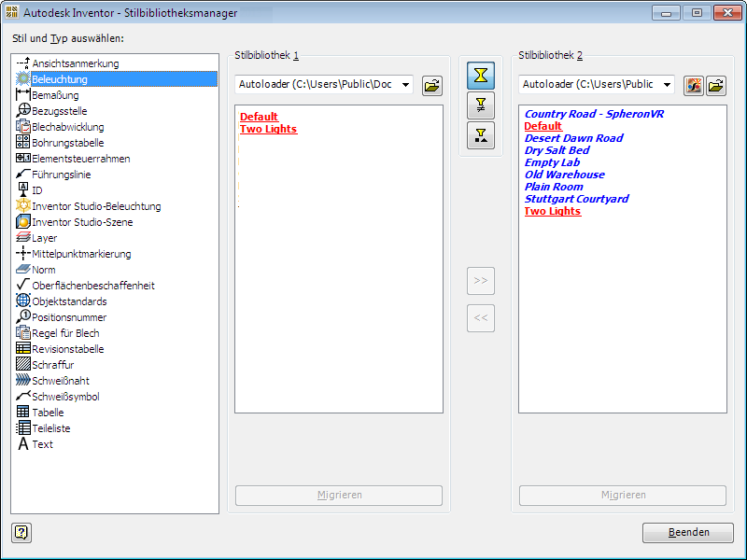Choose the Teileliste icon
The image size is (747, 560).
[x=22, y=427]
